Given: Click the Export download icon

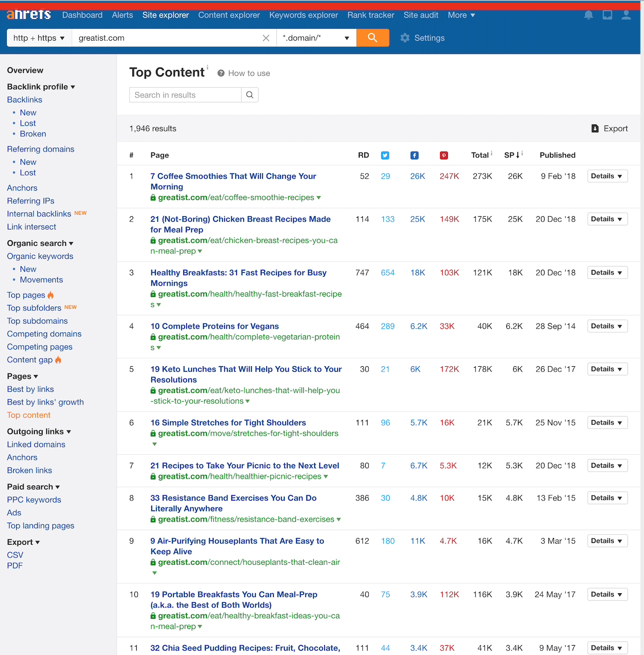Looking at the screenshot, I should coord(595,128).
